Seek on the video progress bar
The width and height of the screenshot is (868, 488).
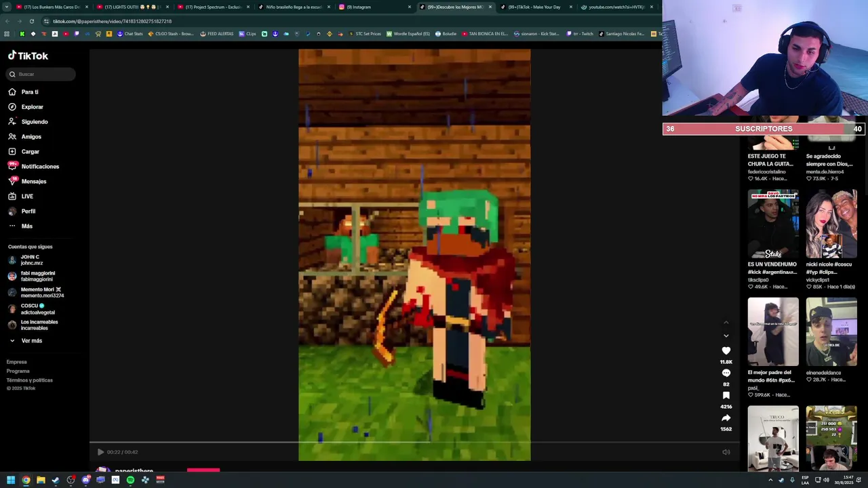click(x=414, y=443)
